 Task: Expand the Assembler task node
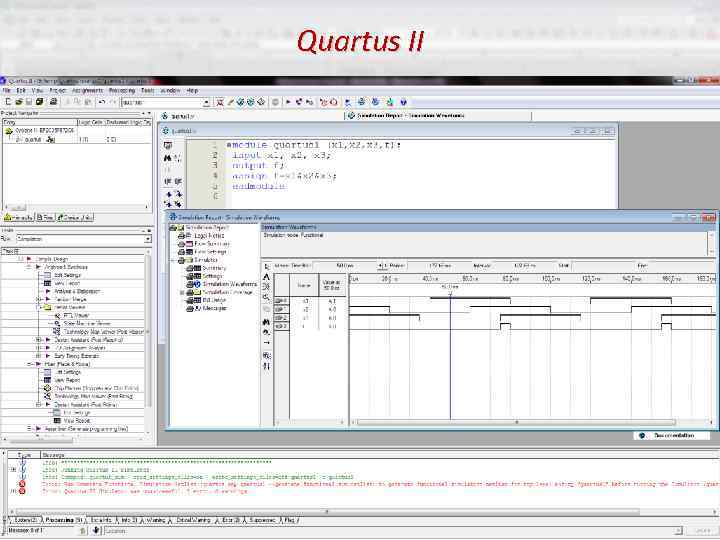tap(29, 429)
